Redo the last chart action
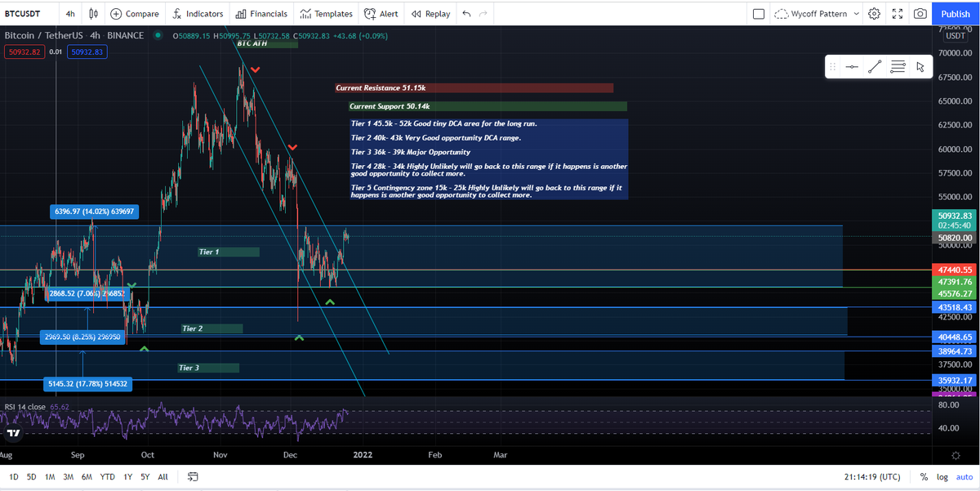This screenshot has height=491, width=980. point(483,14)
